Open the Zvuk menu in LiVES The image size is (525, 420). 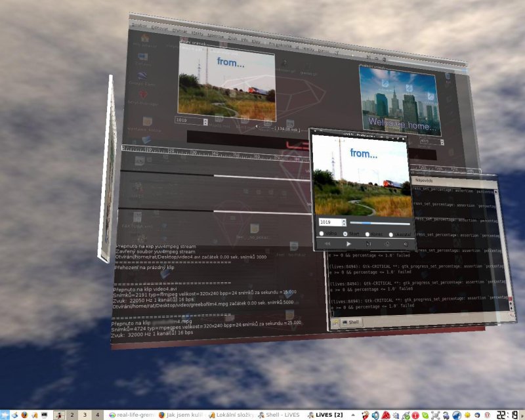coord(232,38)
